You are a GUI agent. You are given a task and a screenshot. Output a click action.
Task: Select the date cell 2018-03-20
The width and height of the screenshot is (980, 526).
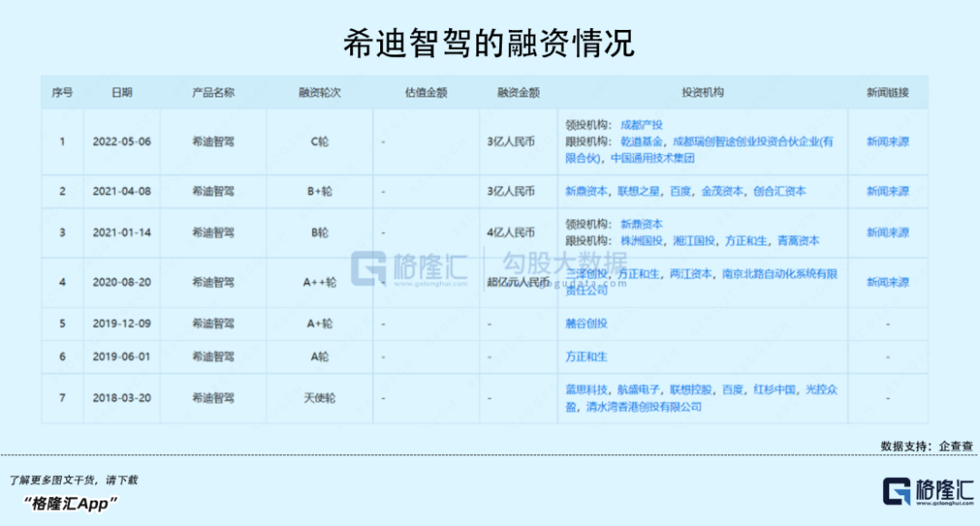(x=122, y=398)
